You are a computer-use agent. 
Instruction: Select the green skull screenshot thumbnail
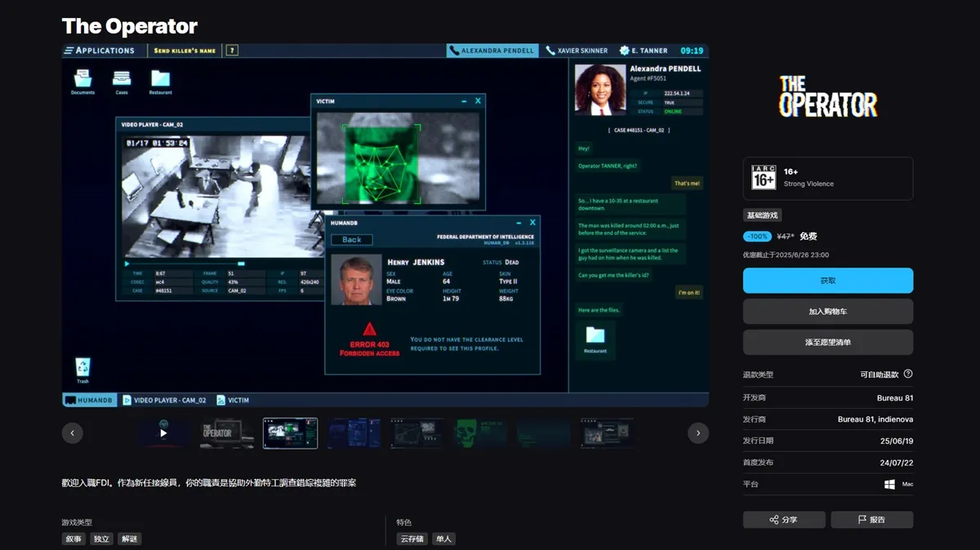click(x=481, y=433)
